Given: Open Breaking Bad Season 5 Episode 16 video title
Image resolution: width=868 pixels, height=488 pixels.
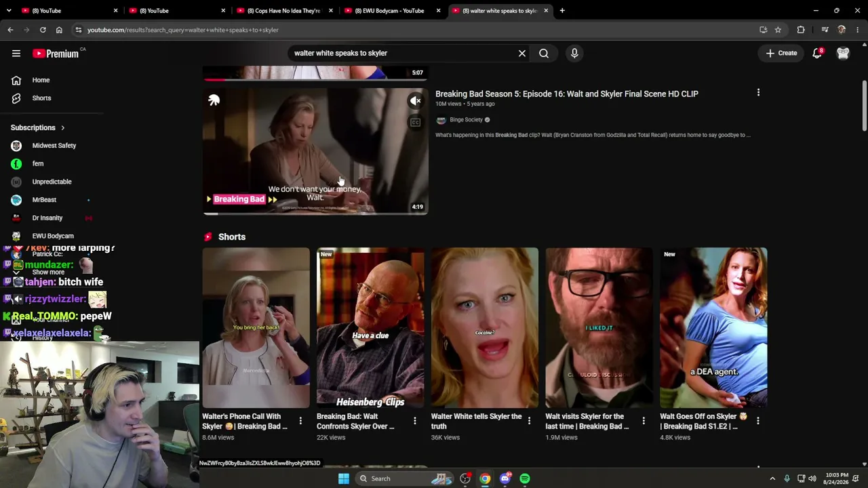Looking at the screenshot, I should pos(567,94).
